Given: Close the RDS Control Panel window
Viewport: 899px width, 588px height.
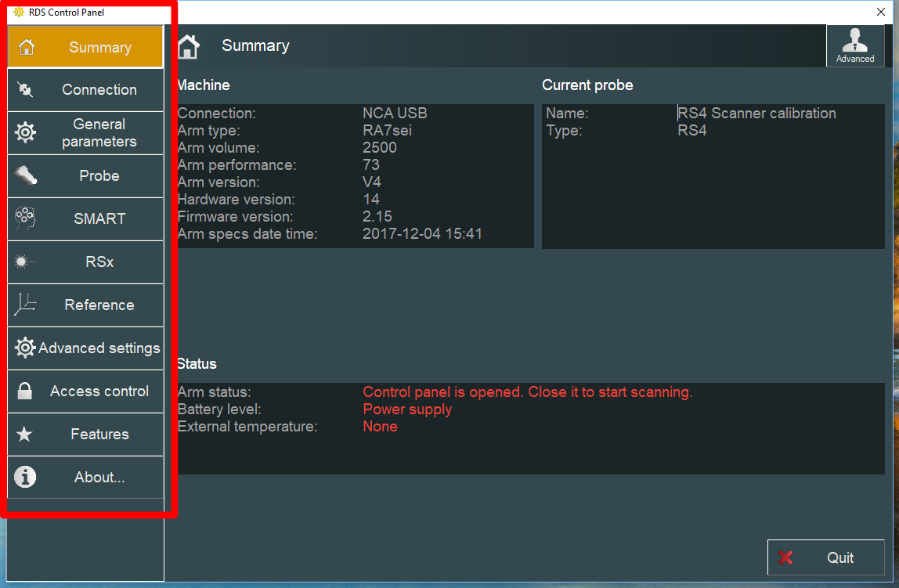Looking at the screenshot, I should tap(880, 12).
